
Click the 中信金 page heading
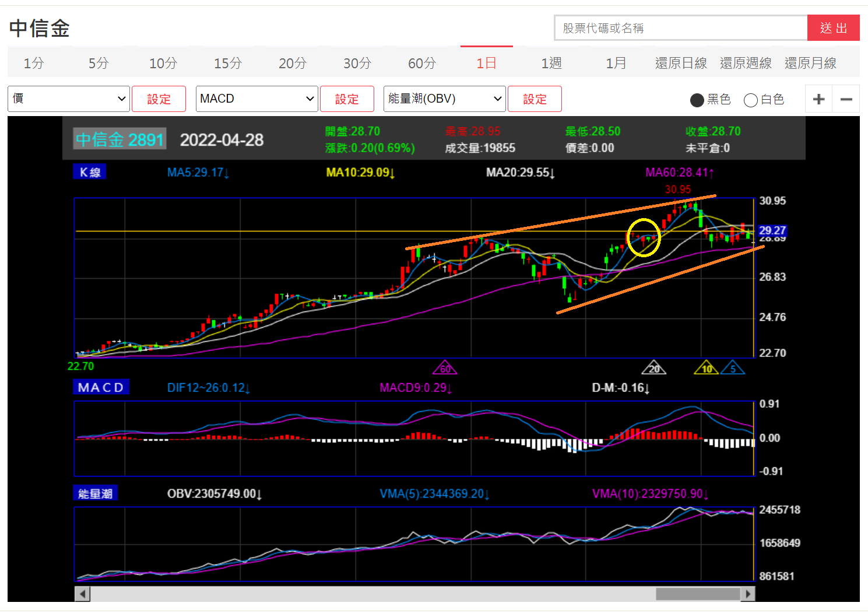click(x=40, y=28)
